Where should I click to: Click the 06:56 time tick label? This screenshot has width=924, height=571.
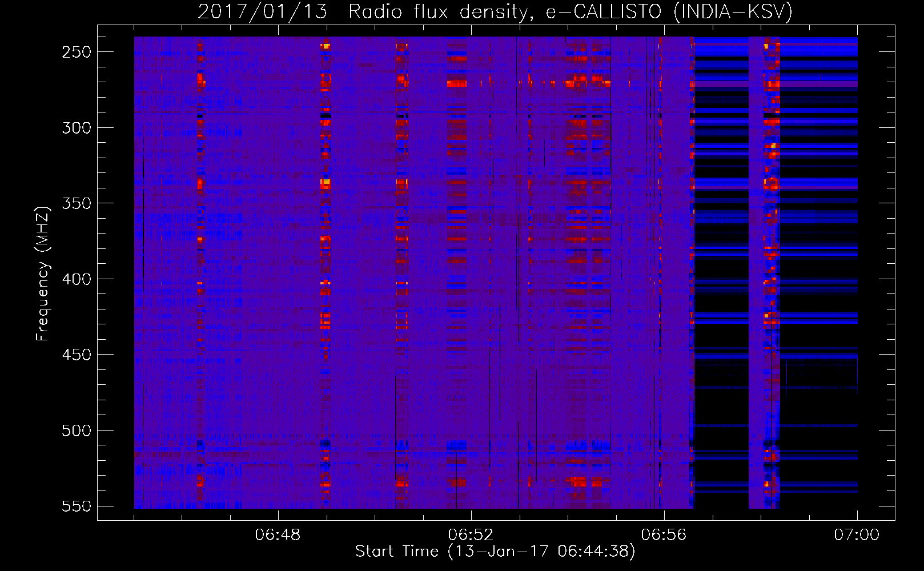click(664, 535)
